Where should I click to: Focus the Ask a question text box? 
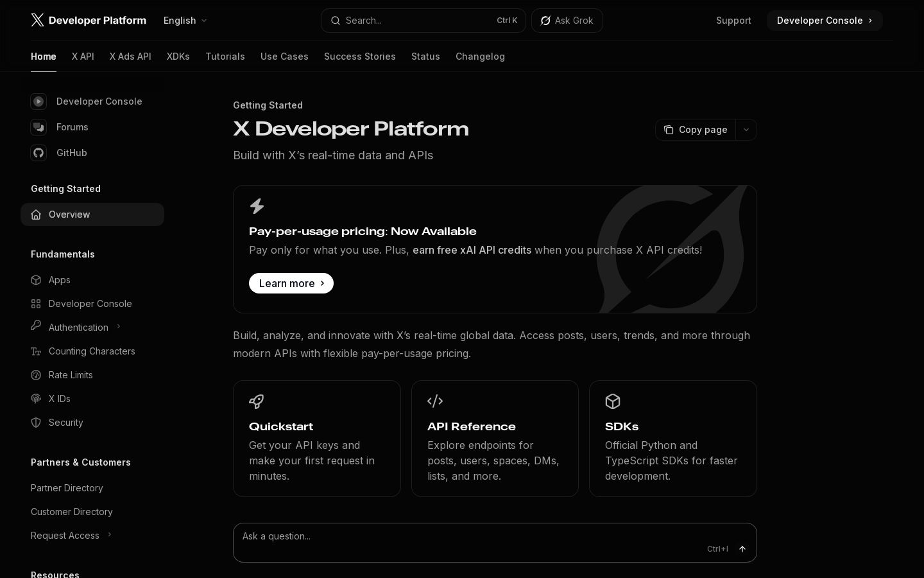pos(495,543)
